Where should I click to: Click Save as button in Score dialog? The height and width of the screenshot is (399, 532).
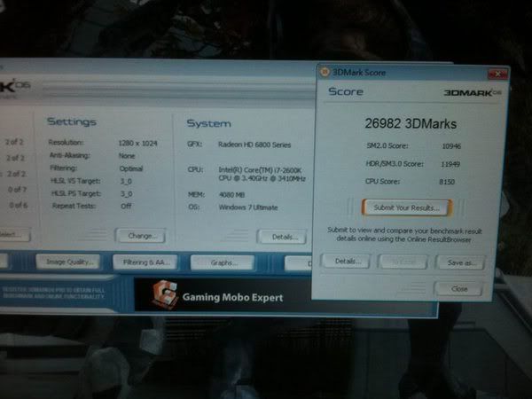461,262
